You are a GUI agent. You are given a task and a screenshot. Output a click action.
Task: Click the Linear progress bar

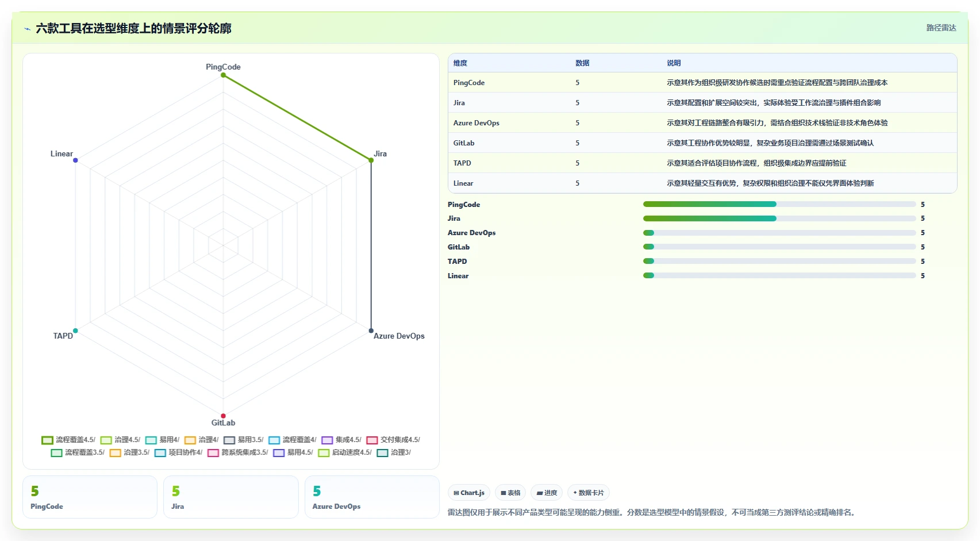click(x=779, y=275)
